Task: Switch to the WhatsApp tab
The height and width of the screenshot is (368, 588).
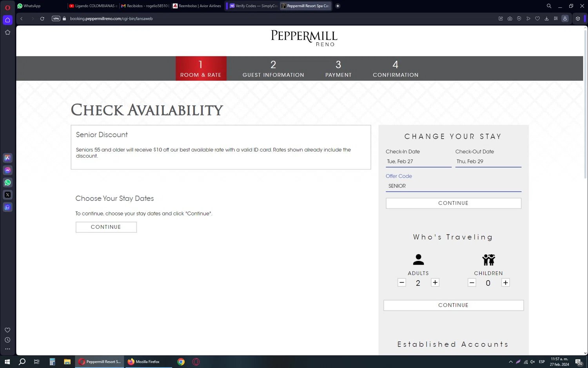Action: coord(41,6)
